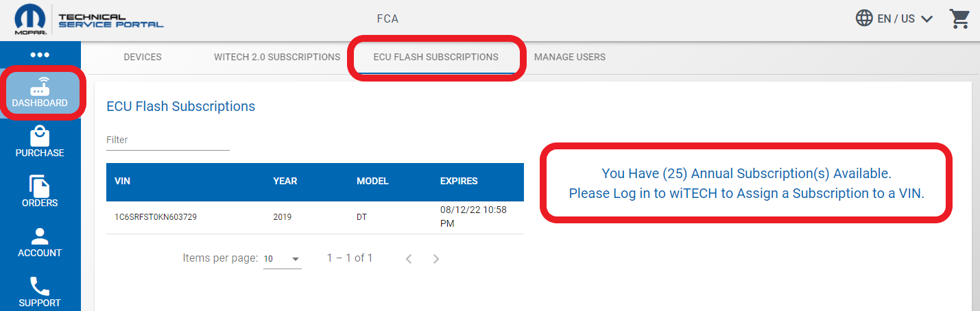Screen dimensions: 980x311
Task: Click the Filter input field
Action: point(167,140)
